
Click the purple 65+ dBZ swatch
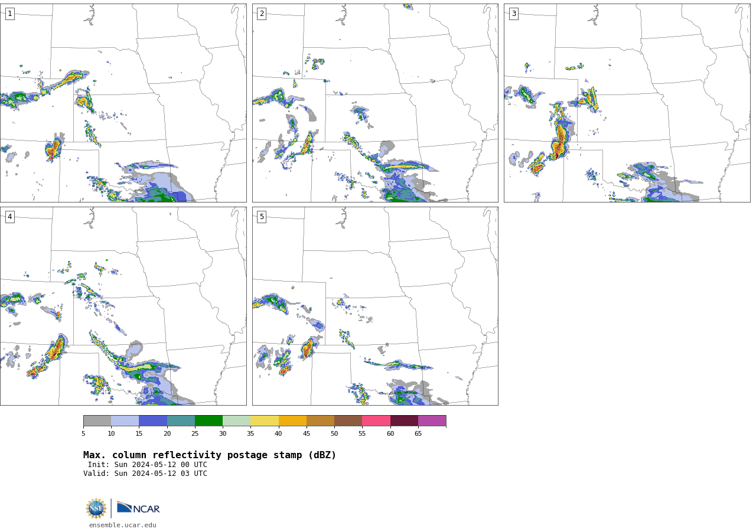(432, 420)
